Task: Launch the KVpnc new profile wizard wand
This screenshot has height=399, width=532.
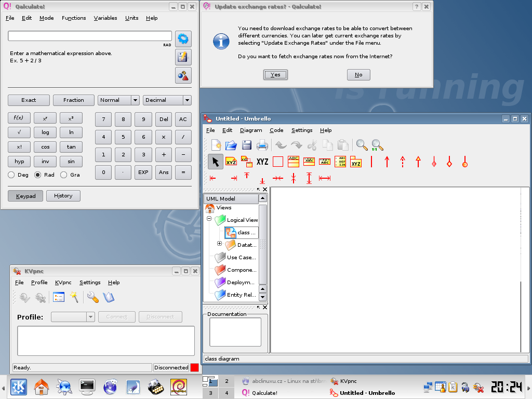Action: [x=74, y=298]
